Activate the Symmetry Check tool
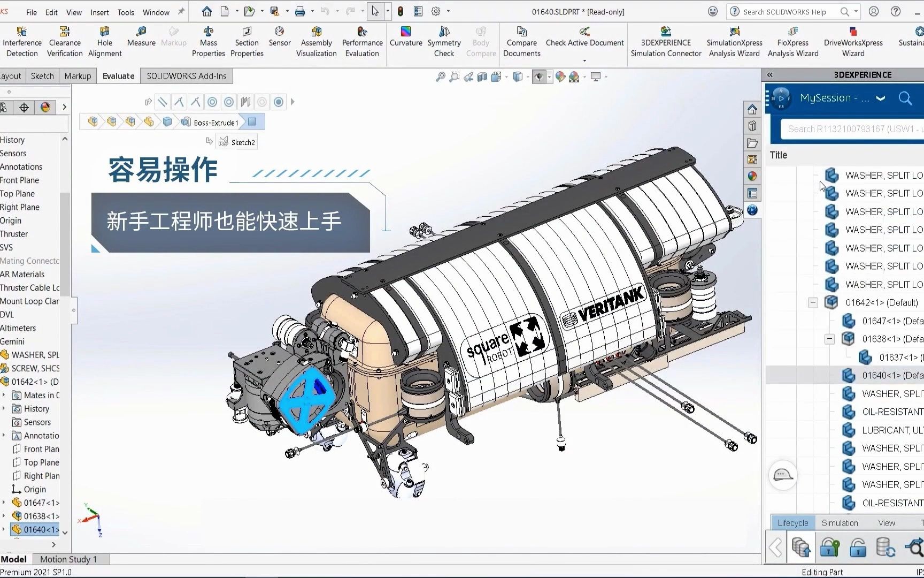Viewport: 924px width, 578px height. [444, 39]
